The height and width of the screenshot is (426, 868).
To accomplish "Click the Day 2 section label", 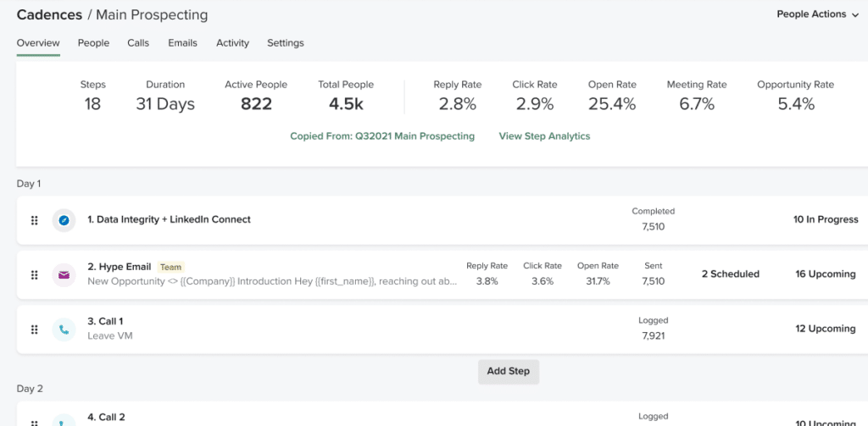I will pos(30,389).
